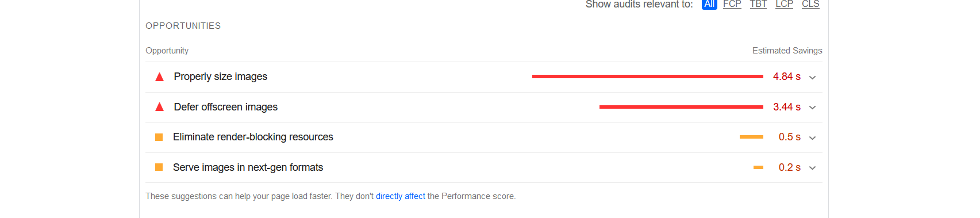Click red triangle icon beside Defer offscreen images
980x218 pixels.
click(x=160, y=107)
